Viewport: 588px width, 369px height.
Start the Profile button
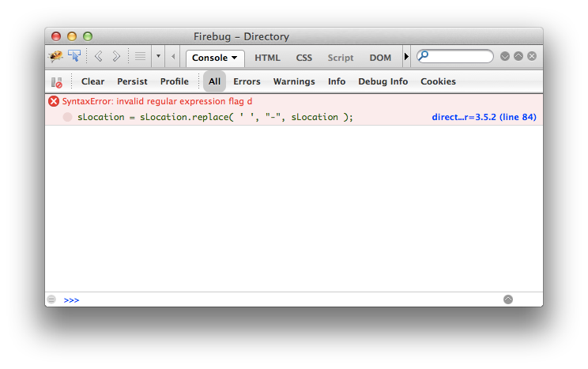pyautogui.click(x=175, y=81)
